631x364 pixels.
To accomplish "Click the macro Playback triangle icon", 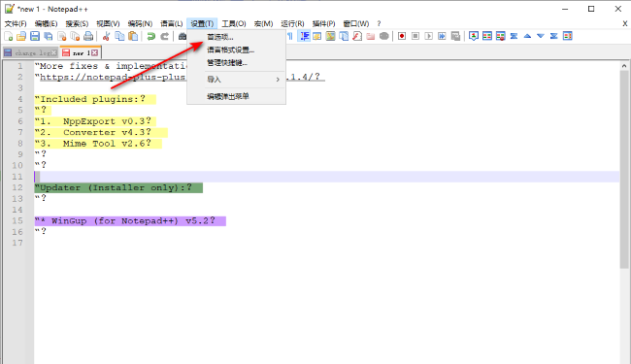I will coord(428,36).
